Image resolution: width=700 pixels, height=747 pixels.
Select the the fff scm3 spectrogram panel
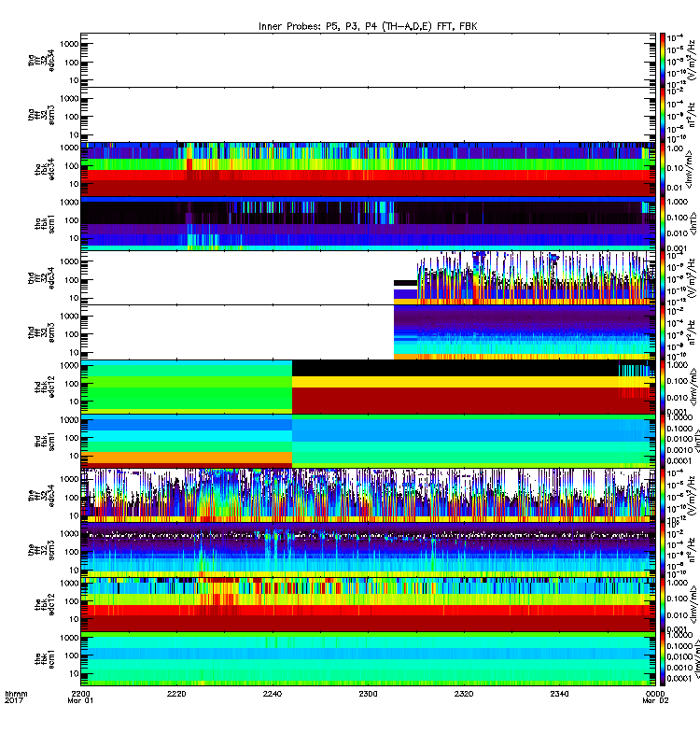[x=368, y=550]
